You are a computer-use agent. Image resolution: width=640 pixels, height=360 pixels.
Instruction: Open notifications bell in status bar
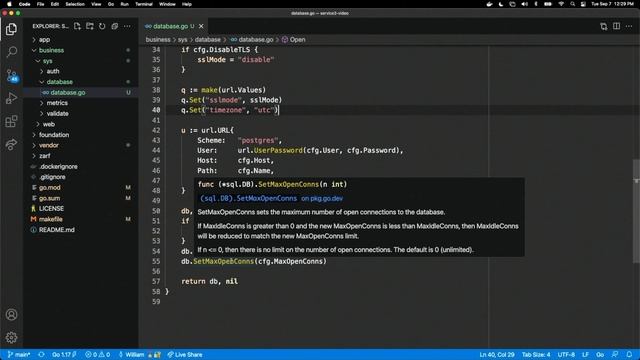629,355
